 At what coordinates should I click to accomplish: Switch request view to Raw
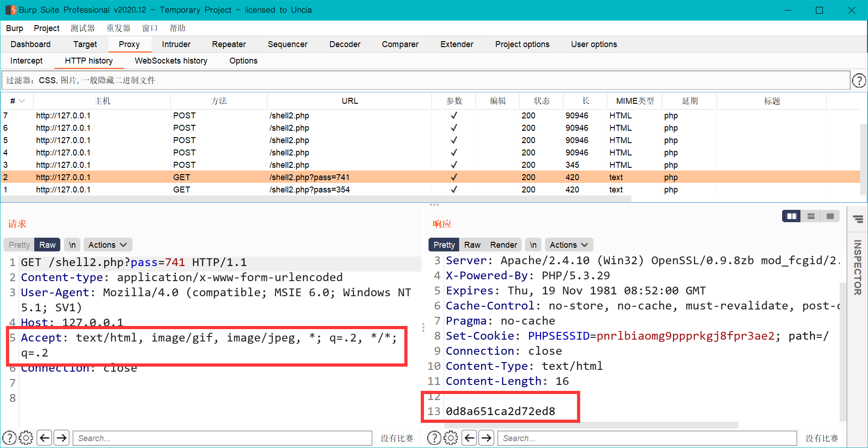(x=48, y=245)
